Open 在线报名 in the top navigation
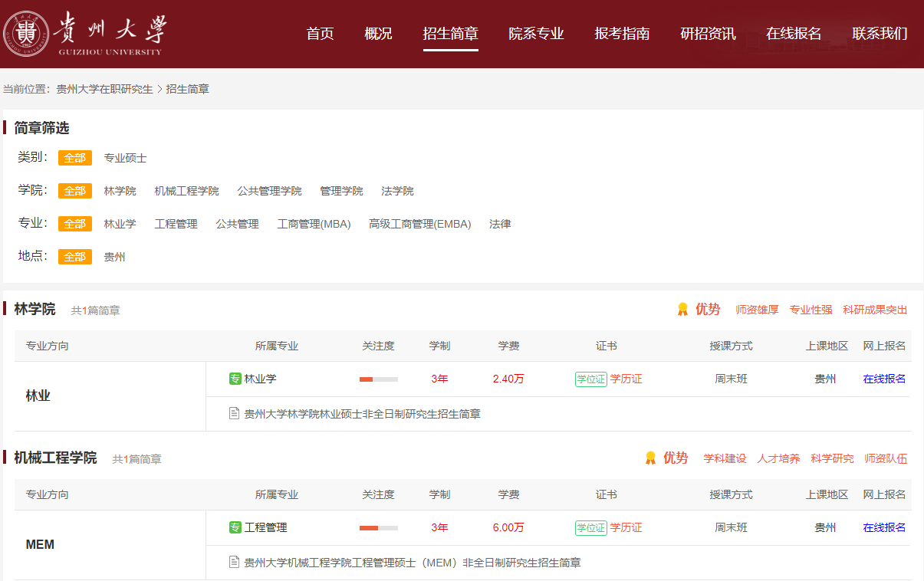924x581 pixels. tap(794, 34)
